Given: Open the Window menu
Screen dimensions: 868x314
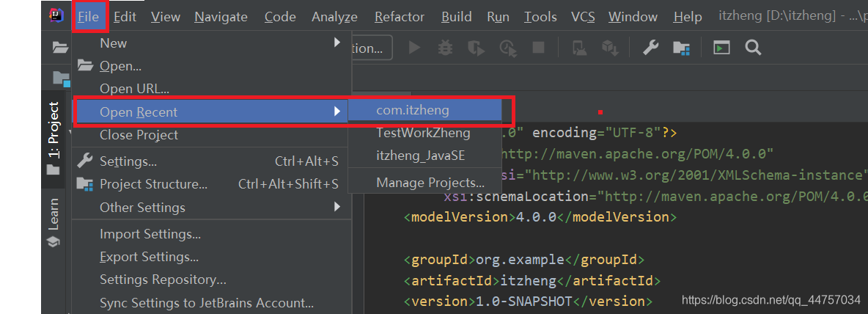Looking at the screenshot, I should coord(634,17).
